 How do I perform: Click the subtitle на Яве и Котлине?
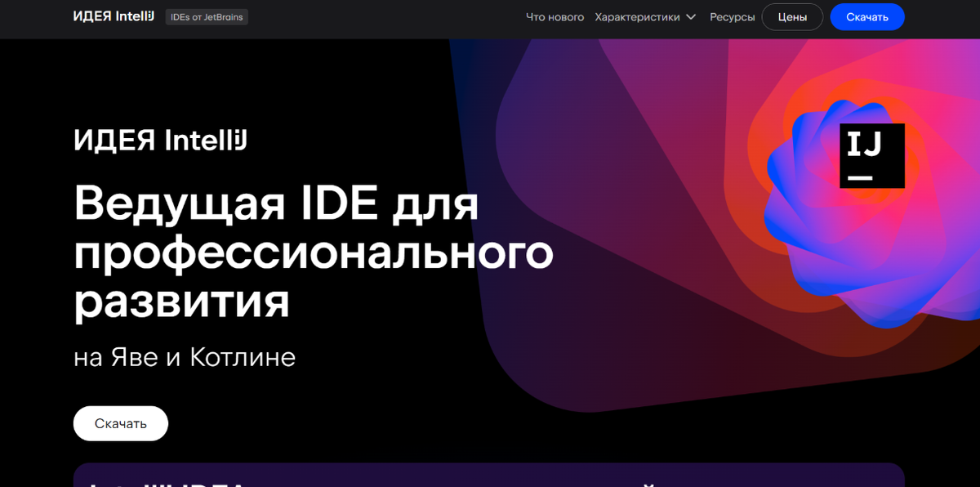[x=185, y=357]
